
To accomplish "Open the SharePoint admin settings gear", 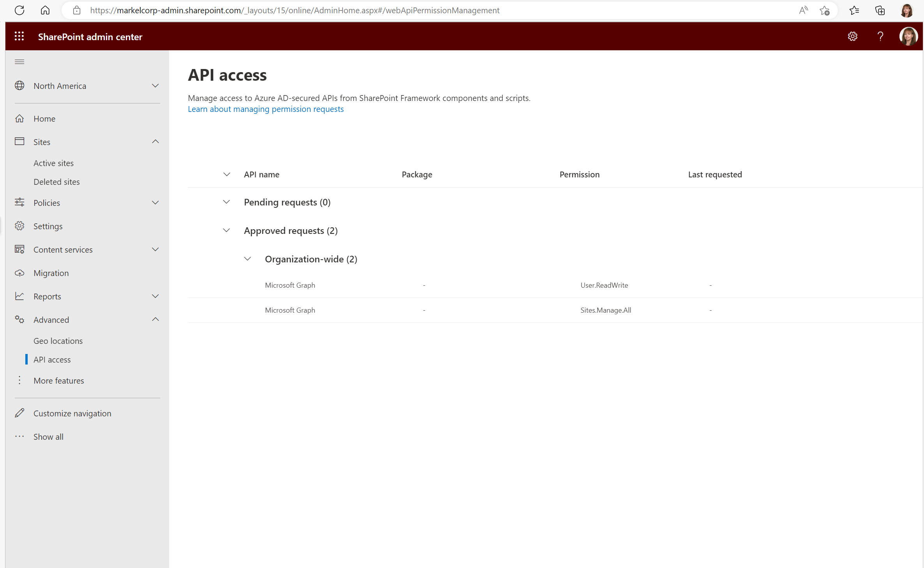I will (x=853, y=36).
